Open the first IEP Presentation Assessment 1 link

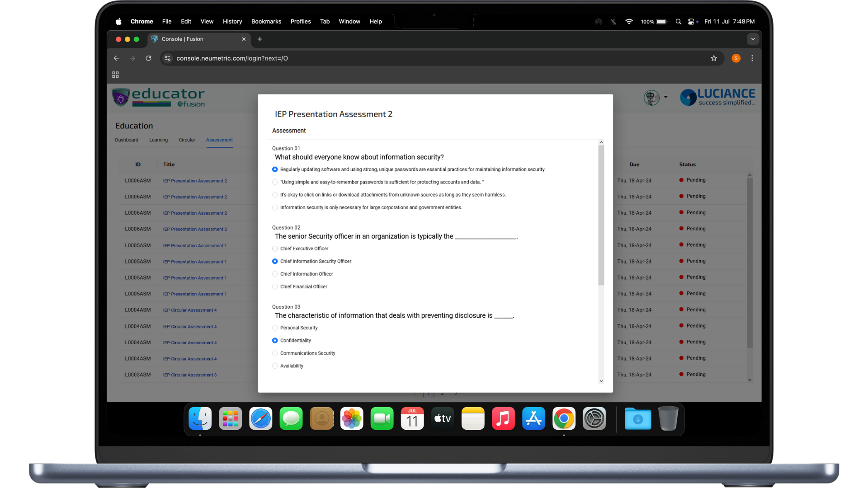coord(195,245)
